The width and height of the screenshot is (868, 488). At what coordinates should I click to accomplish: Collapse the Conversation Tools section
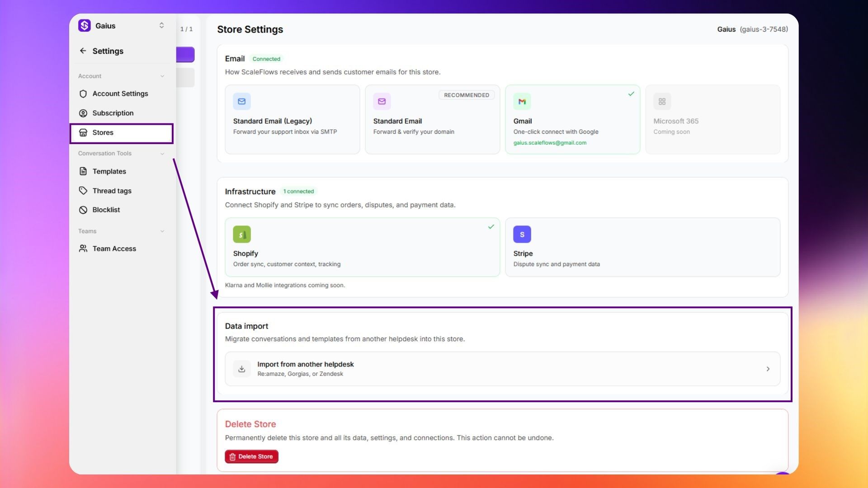pos(162,154)
